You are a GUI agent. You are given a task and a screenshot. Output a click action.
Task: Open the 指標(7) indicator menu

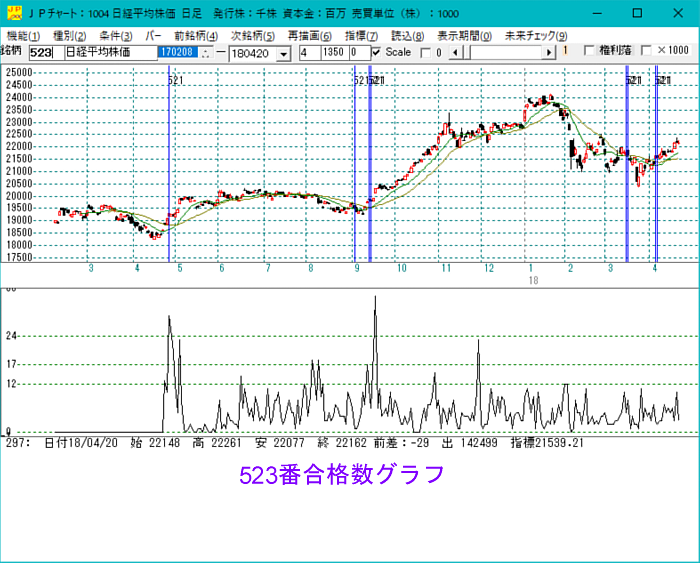361,36
